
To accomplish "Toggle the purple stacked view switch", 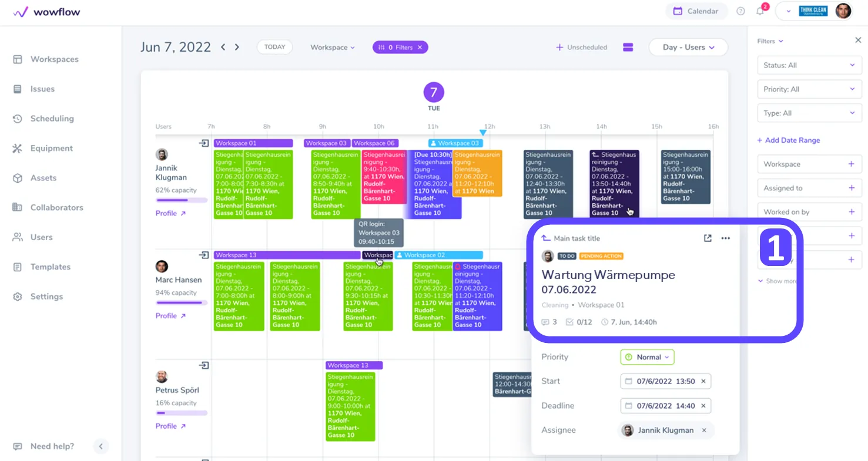I will click(x=628, y=47).
